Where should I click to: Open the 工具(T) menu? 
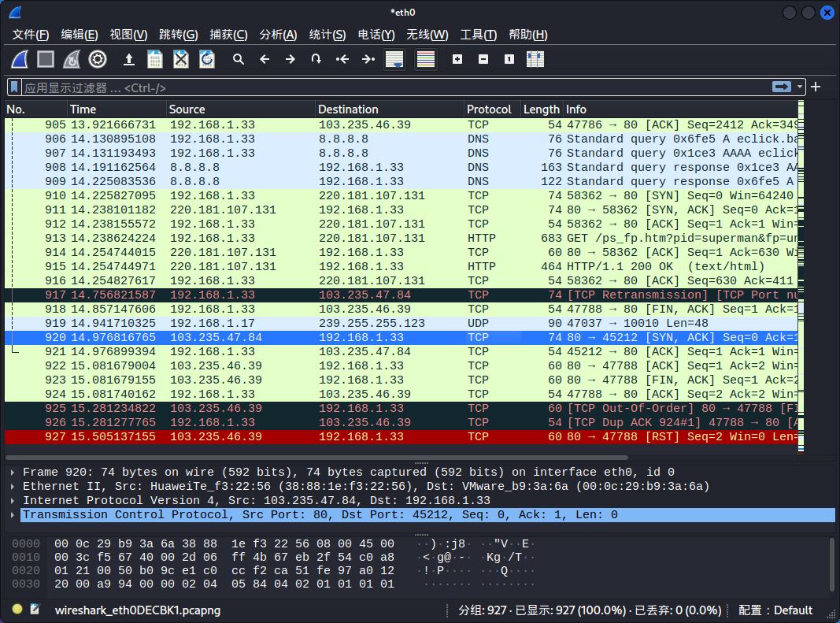[479, 35]
